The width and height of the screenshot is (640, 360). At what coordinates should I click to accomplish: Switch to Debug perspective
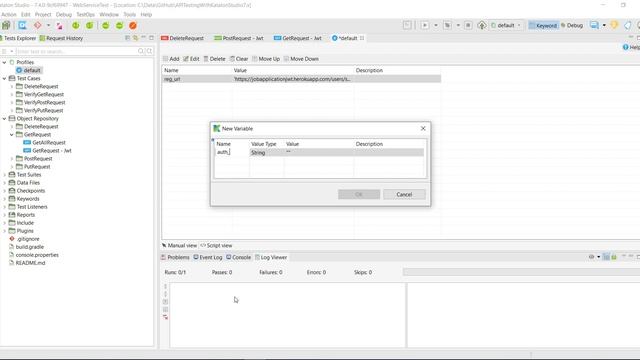pyautogui.click(x=572, y=25)
